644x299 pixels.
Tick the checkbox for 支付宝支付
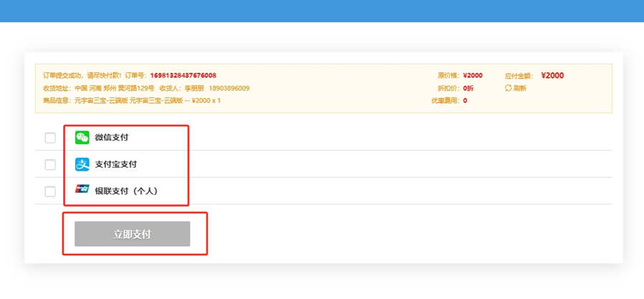pos(50,164)
